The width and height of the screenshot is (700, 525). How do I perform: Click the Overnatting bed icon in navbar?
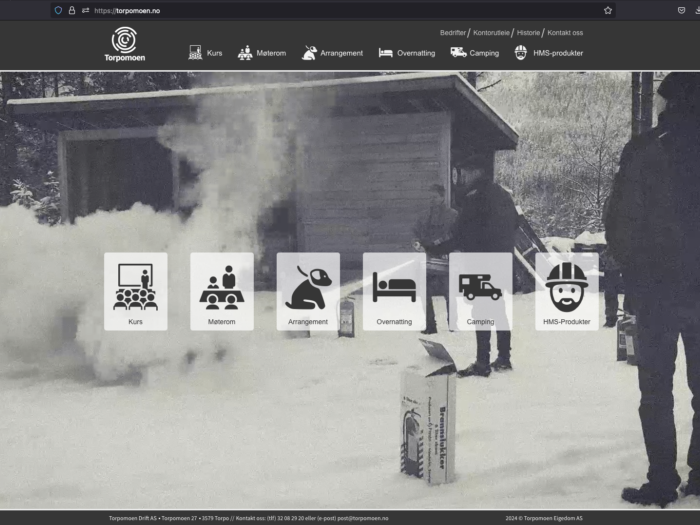tap(386, 53)
